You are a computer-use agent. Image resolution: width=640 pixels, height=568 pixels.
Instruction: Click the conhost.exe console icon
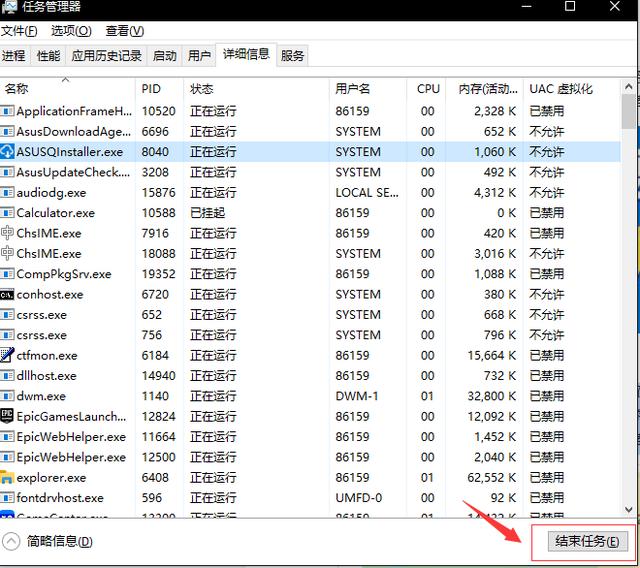7,295
